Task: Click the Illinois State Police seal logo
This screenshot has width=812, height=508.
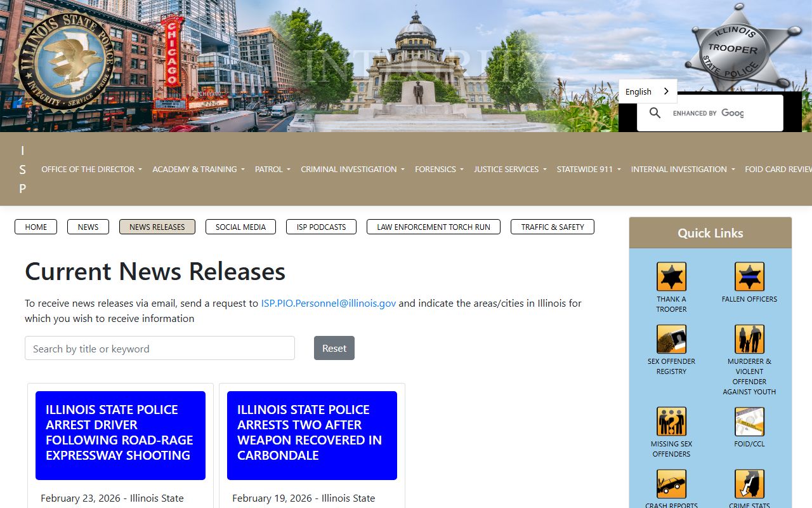Action: [x=65, y=61]
